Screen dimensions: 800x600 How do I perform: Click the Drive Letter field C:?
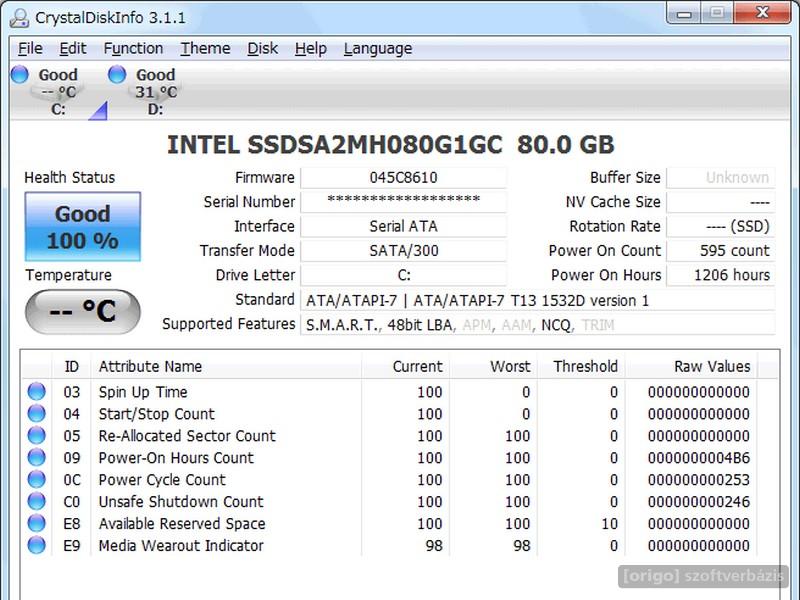click(x=404, y=275)
